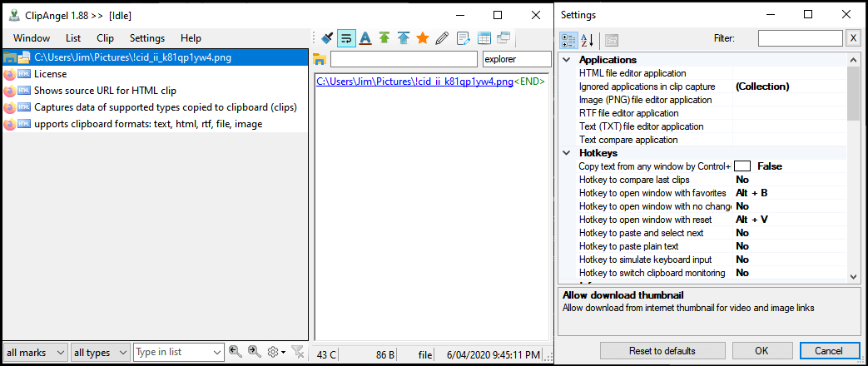Click the blue up-arrow toolbar icon
Screen dimensions: 868x366
pos(404,38)
